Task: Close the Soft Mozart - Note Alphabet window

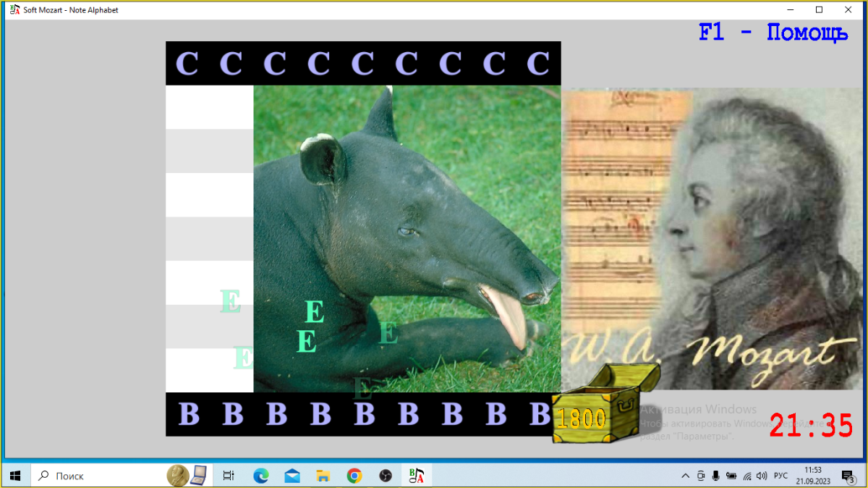Action: [x=848, y=10]
